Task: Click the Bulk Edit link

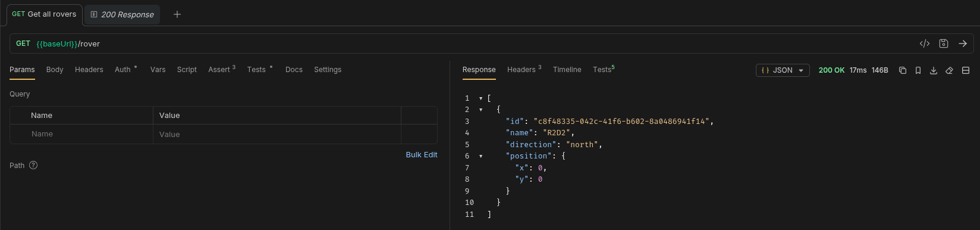Action: click(x=422, y=154)
